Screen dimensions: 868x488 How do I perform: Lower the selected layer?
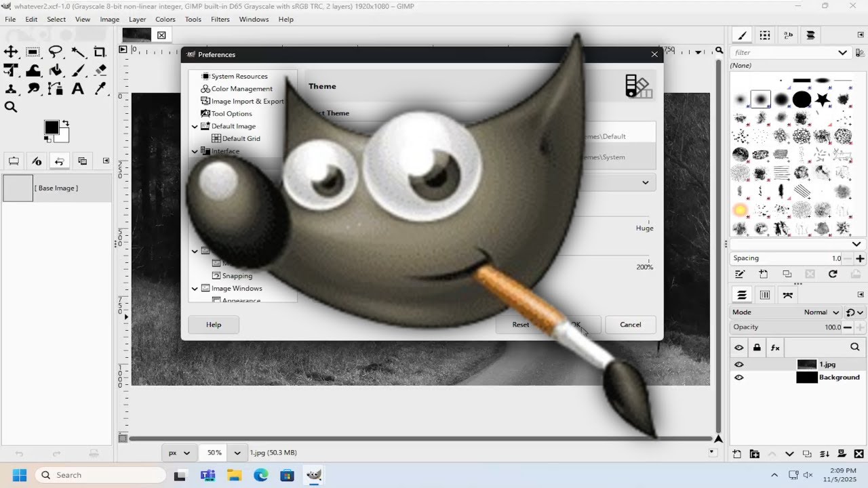click(x=789, y=454)
